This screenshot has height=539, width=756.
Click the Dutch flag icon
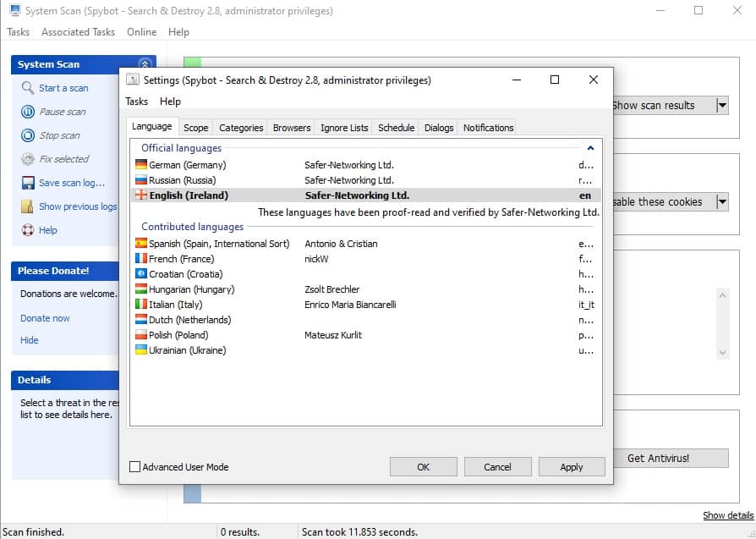click(140, 320)
